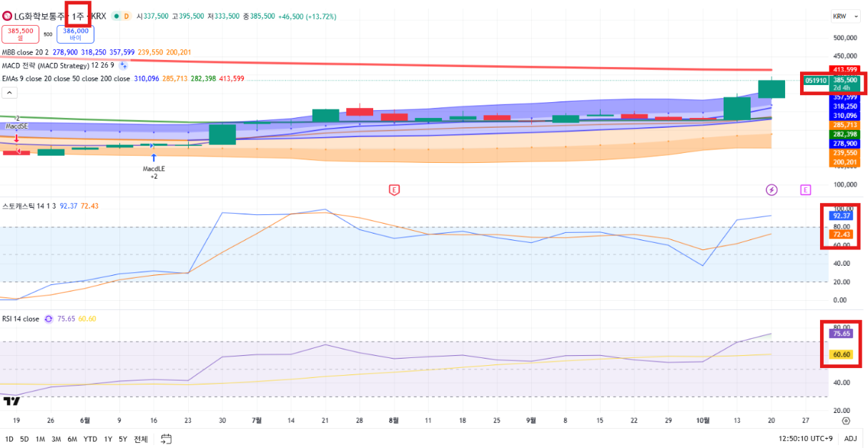Screen dimensions: 868x448
Task: Click the TradingView logo at bottom left
Action: [11, 400]
